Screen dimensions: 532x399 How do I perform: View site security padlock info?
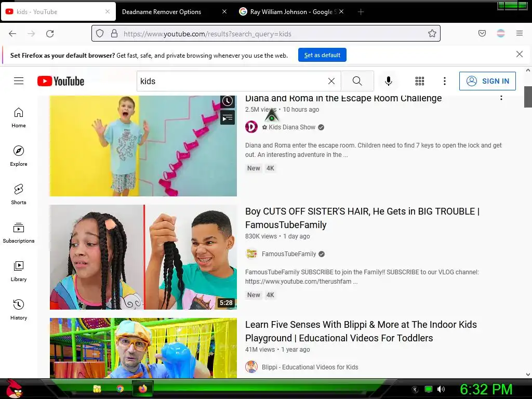114,34
